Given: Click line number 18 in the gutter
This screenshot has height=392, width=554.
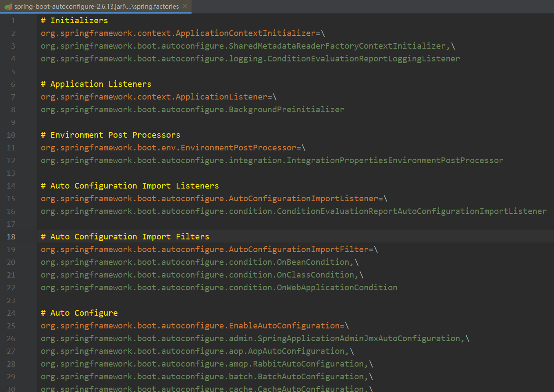Looking at the screenshot, I should click(x=11, y=236).
